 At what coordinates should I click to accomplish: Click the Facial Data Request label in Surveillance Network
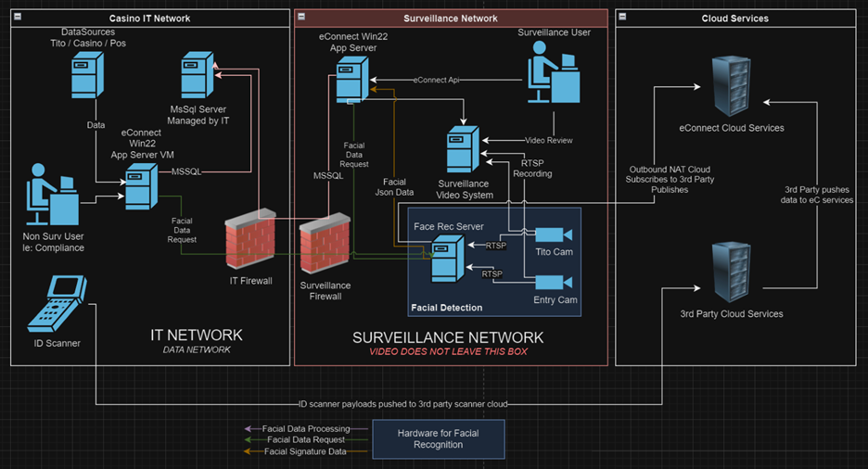pyautogui.click(x=353, y=155)
